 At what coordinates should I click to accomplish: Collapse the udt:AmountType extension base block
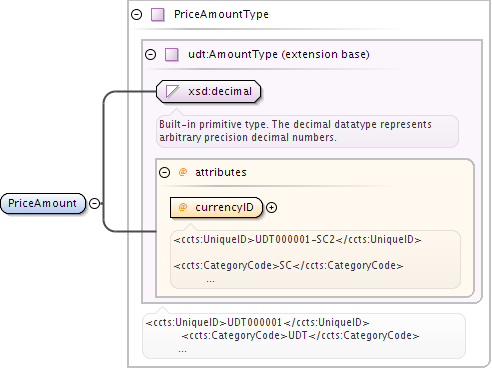[151, 54]
